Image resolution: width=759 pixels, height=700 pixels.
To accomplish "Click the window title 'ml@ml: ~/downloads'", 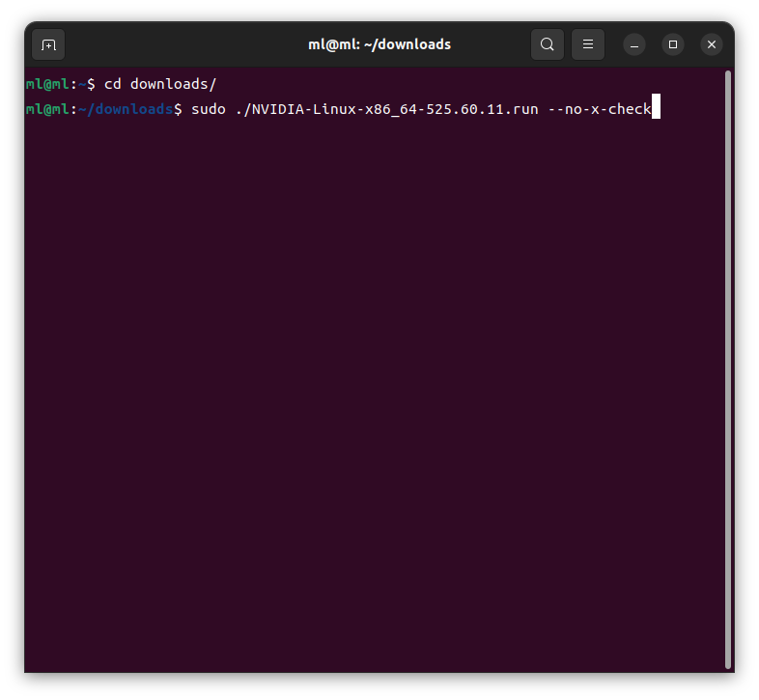I will 379,44.
